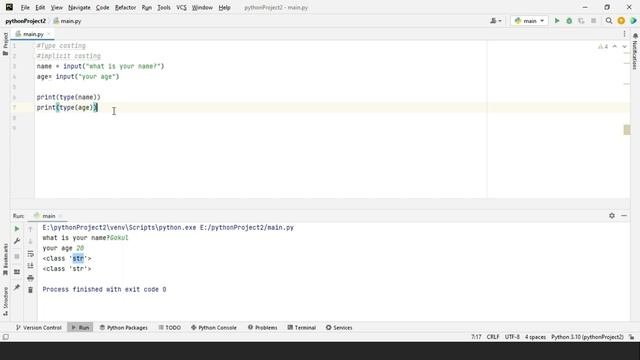The height and width of the screenshot is (360, 640).
Task: Open Search Everywhere magnifier icon
Action: point(609,21)
